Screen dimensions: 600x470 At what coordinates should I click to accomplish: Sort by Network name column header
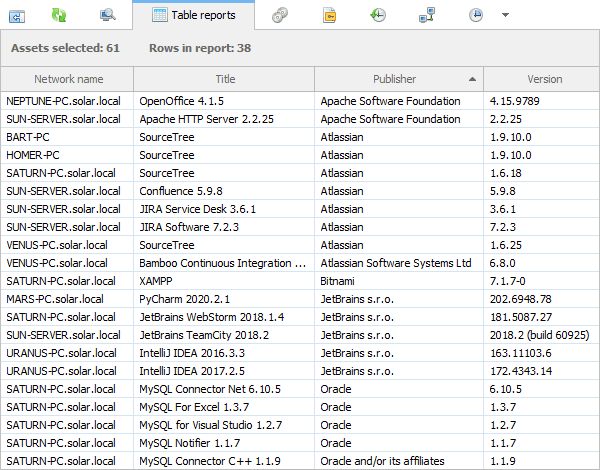coord(67,79)
